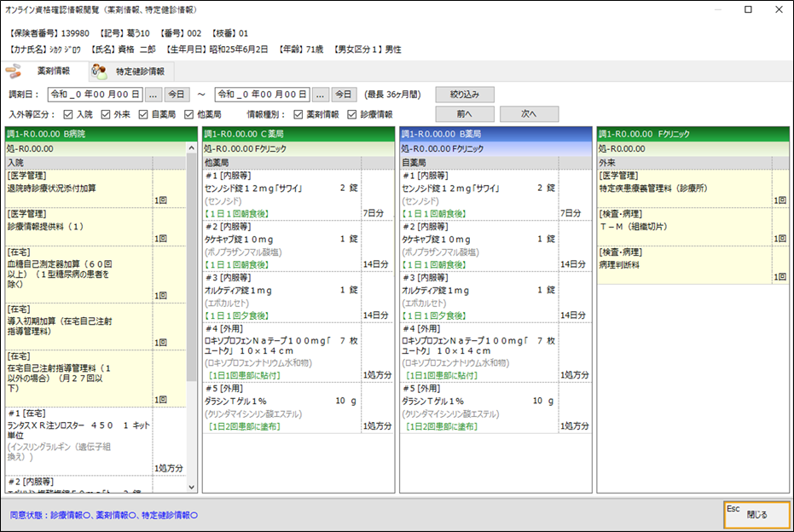Set end date with second 今日 button
The height and width of the screenshot is (532, 794).
point(344,94)
